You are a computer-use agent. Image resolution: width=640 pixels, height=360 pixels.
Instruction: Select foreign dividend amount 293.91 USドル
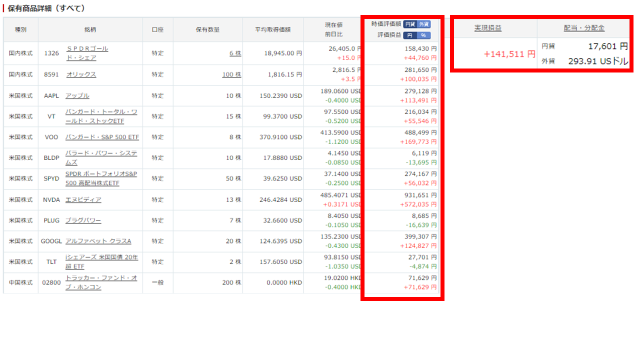[x=598, y=61]
